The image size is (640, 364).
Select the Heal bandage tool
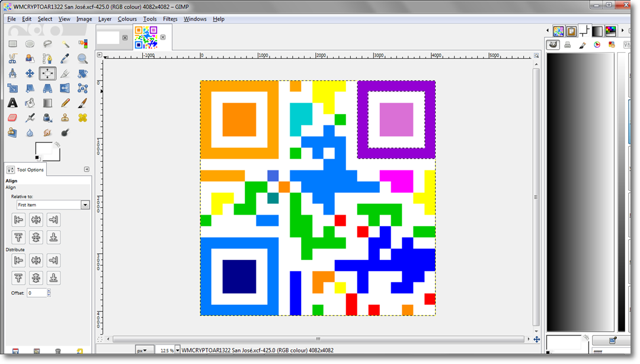82,118
